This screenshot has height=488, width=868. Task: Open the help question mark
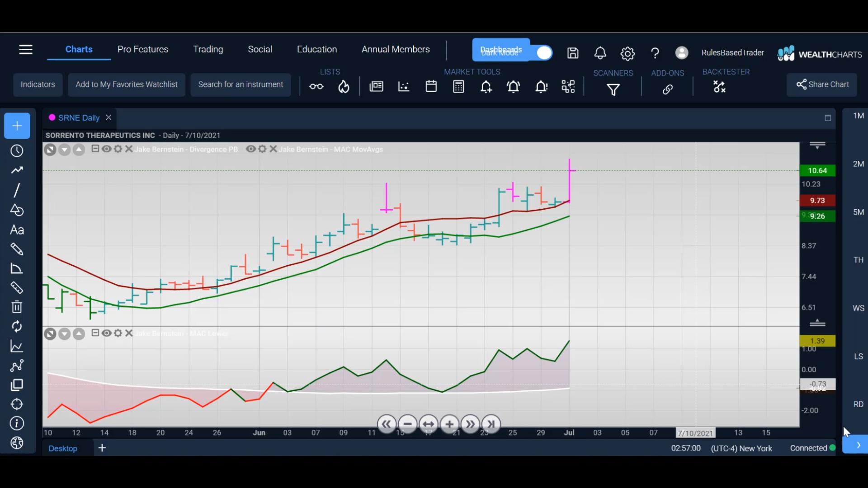tap(655, 54)
